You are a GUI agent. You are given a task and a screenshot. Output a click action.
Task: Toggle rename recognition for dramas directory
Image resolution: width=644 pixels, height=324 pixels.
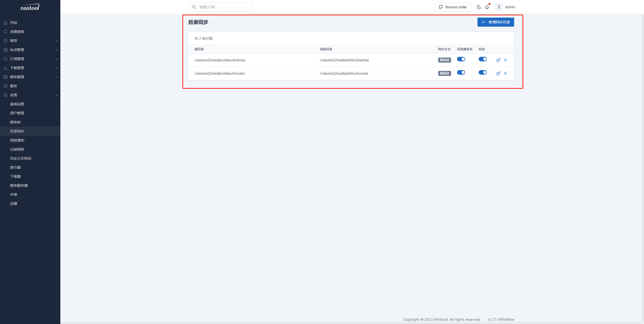pyautogui.click(x=461, y=59)
